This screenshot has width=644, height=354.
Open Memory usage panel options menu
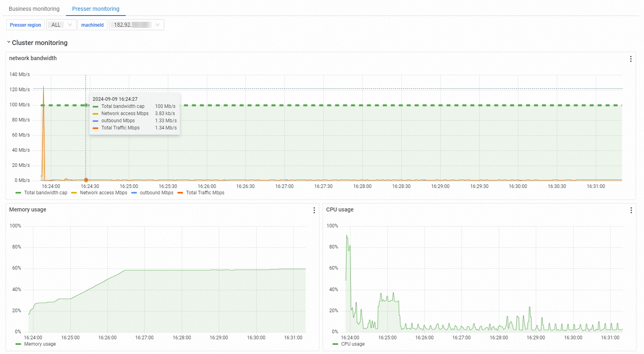[x=314, y=210]
